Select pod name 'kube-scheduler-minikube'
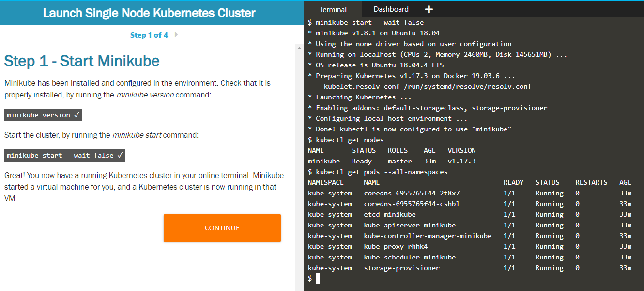 [410, 257]
